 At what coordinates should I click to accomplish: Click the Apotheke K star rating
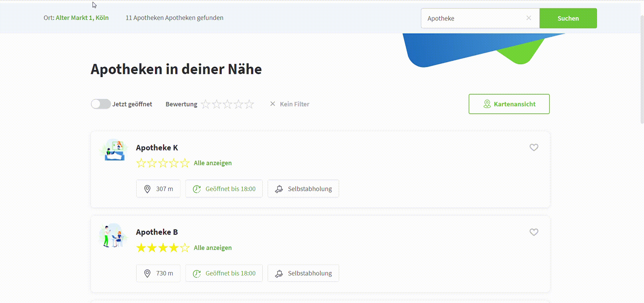click(163, 163)
